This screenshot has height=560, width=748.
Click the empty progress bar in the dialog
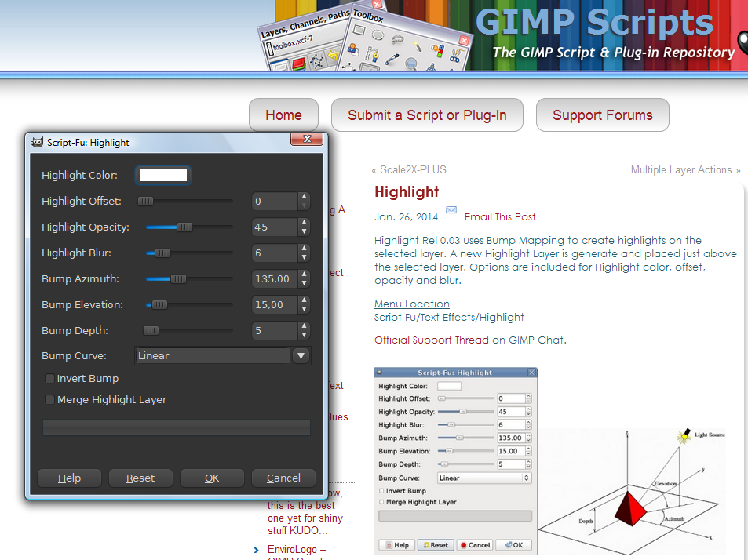tap(177, 427)
